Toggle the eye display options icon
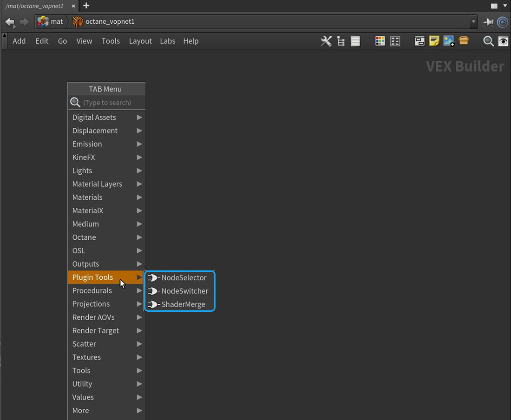The image size is (511, 420). (x=503, y=41)
